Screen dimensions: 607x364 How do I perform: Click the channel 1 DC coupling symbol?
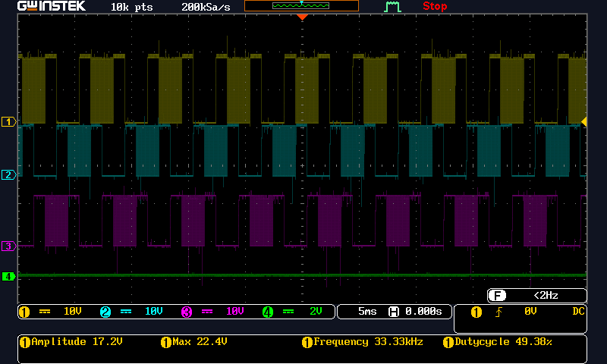pyautogui.click(x=45, y=312)
